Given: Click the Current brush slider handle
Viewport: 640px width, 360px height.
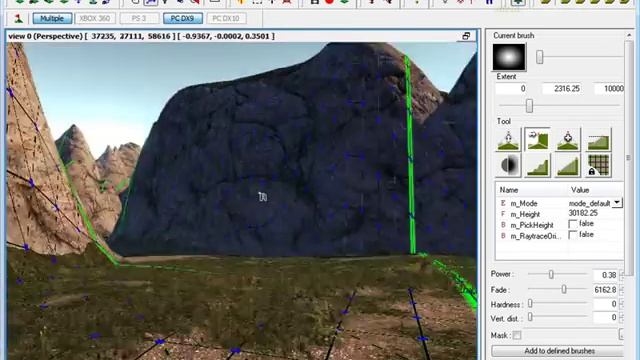Looking at the screenshot, I should coord(540,57).
